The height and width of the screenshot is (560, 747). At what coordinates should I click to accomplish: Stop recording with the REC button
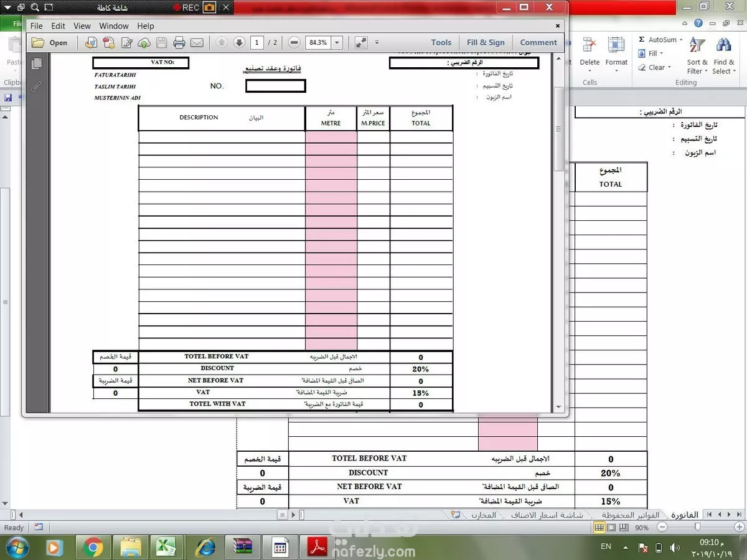(186, 7)
